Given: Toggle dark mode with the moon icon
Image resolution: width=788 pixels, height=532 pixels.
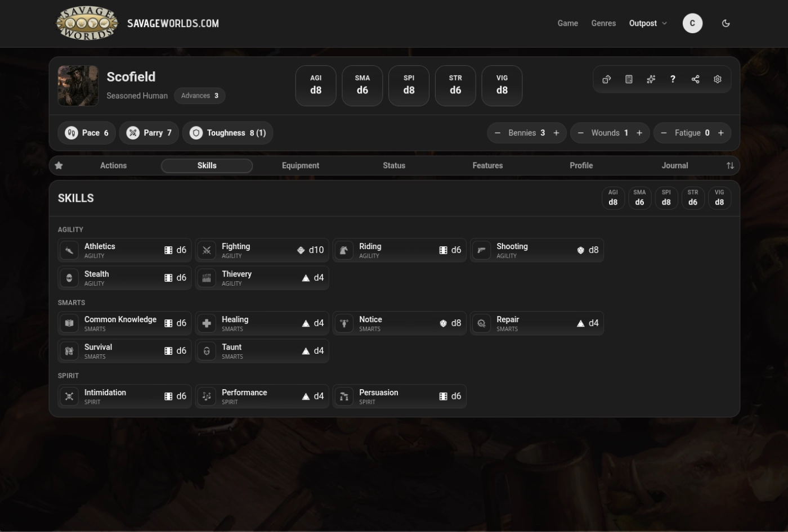Looking at the screenshot, I should (x=726, y=23).
